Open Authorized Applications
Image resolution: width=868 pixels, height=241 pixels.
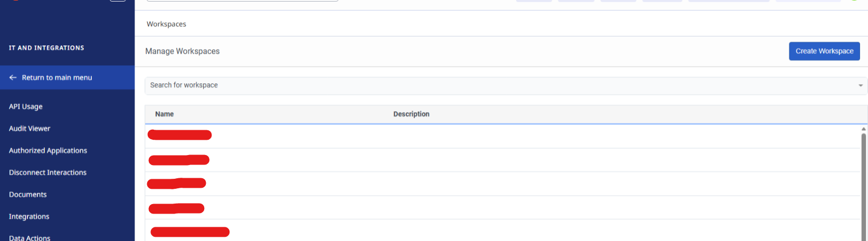tap(48, 151)
